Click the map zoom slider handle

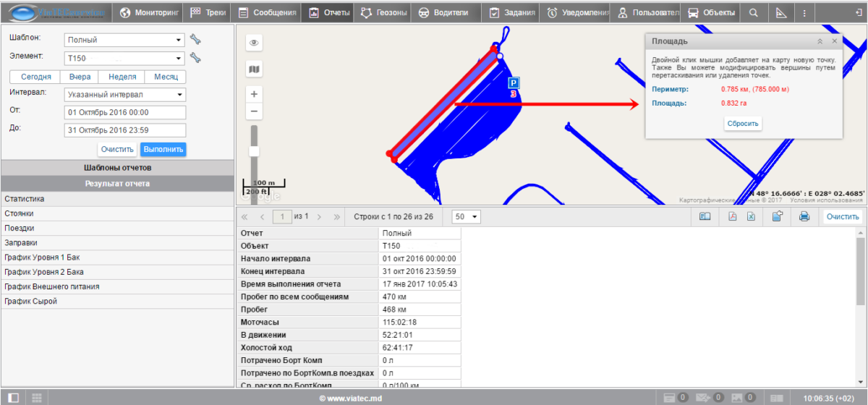pos(254,151)
